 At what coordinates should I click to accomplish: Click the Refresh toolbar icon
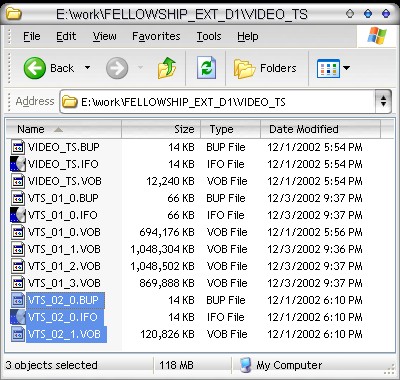point(206,68)
